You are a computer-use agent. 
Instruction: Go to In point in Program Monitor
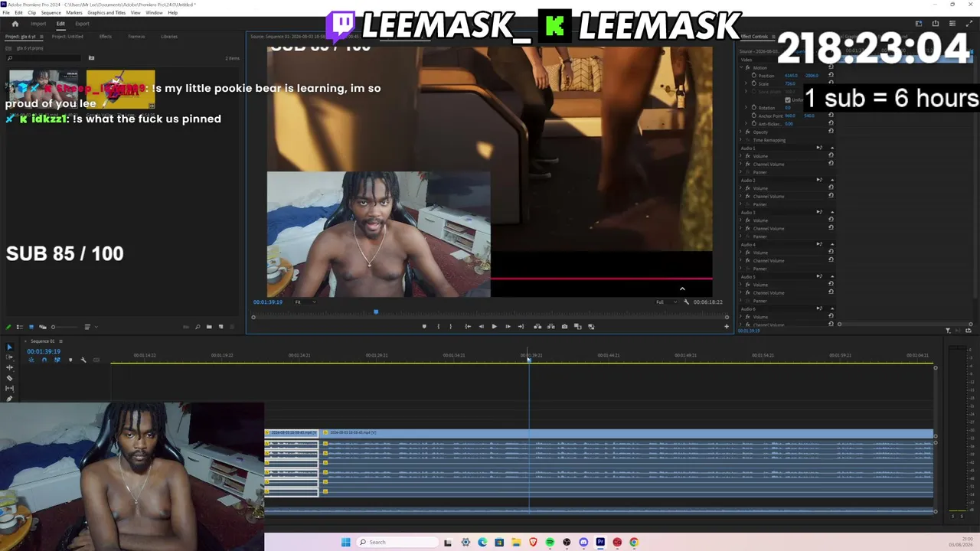point(468,327)
